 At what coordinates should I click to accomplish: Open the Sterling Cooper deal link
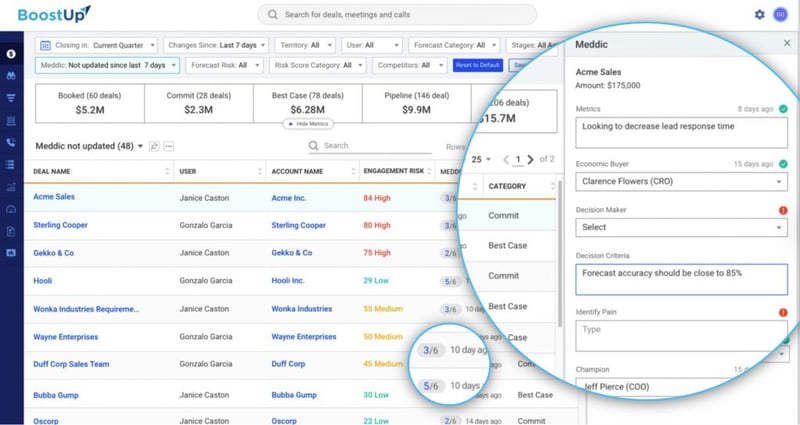click(60, 225)
